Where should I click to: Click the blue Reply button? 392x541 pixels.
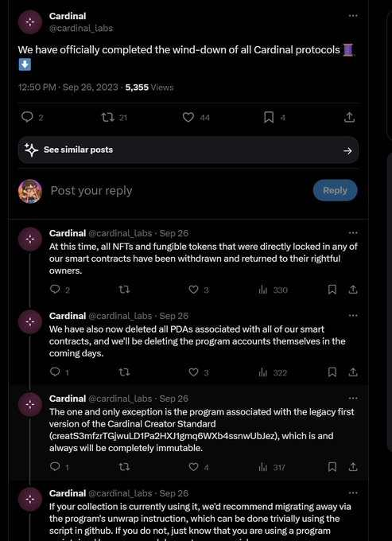click(x=335, y=190)
